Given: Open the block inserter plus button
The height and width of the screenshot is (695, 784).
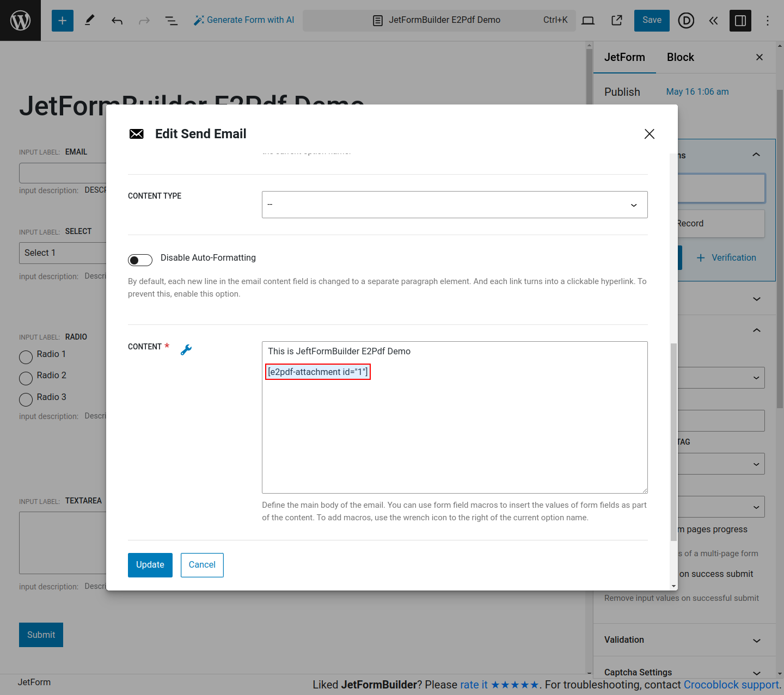Looking at the screenshot, I should 63,21.
